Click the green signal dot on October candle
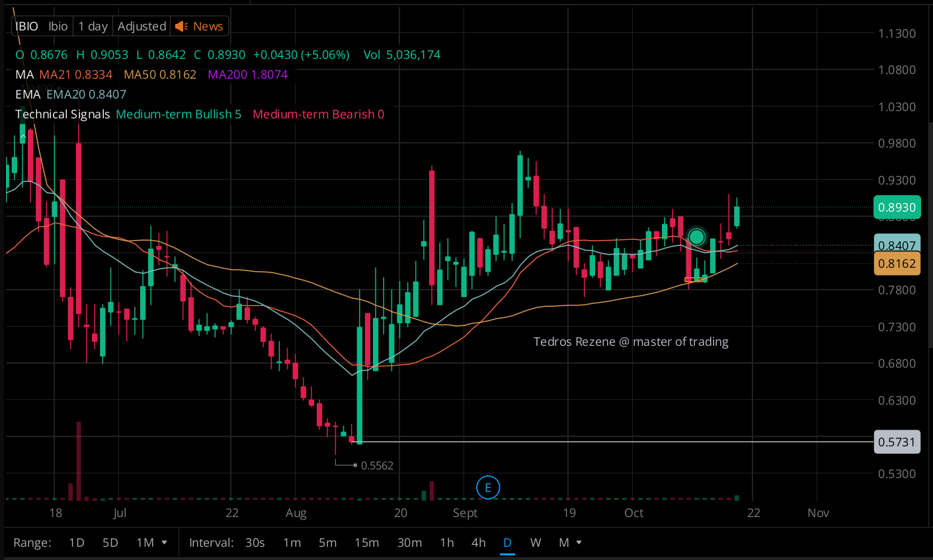Viewport: 933px width, 560px height. pyautogui.click(x=696, y=237)
